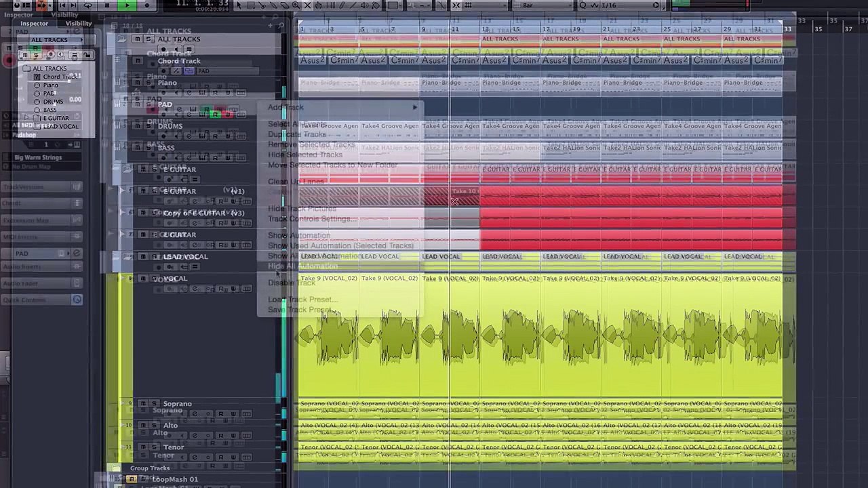Choose the Zoom magnifier tool in toolbar
Image resolution: width=868 pixels, height=488 pixels.
pos(296,5)
